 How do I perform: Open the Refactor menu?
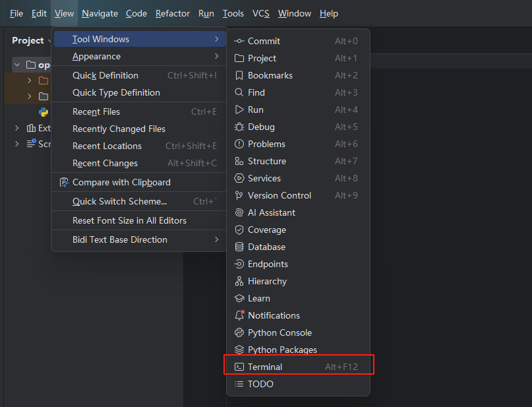[x=173, y=14]
